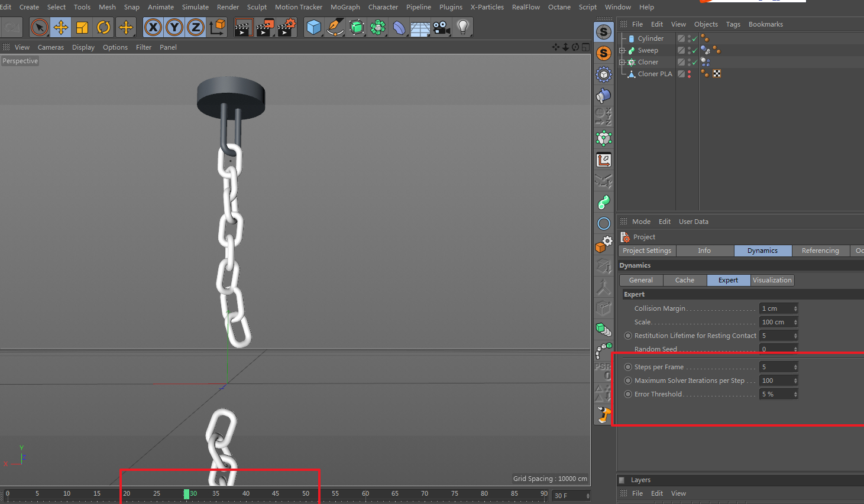Click the Project Settings tab button
Image resolution: width=864 pixels, height=504 pixels.
646,251
